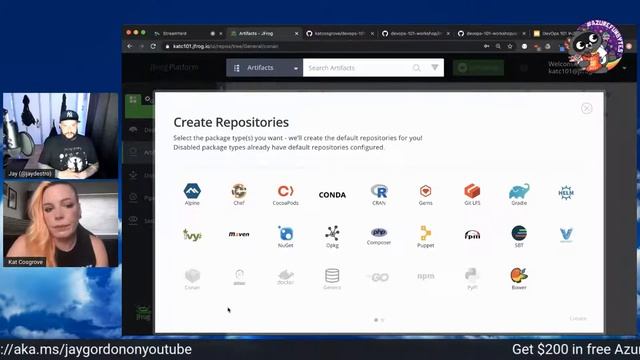
Task: Select the Chef package type
Action: pyautogui.click(x=239, y=194)
